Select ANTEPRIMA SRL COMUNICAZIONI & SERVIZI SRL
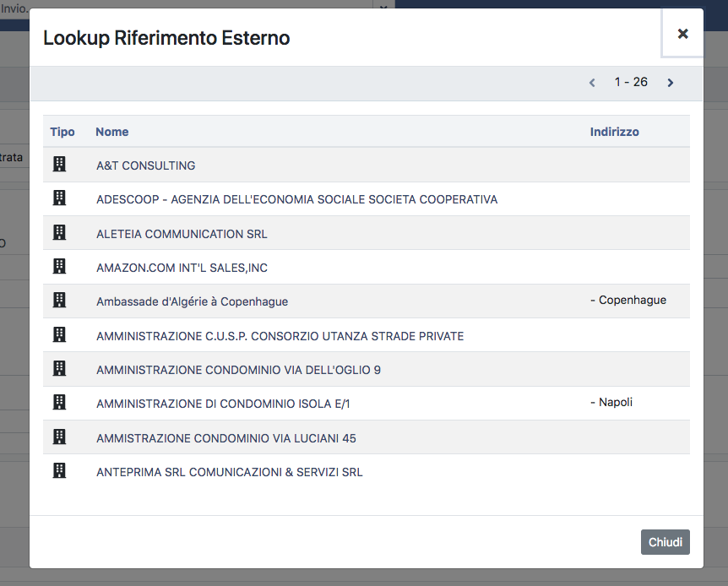 coord(230,472)
